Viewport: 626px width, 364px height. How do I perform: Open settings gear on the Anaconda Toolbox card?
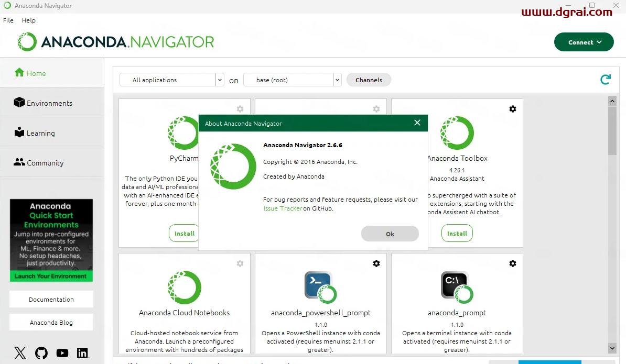click(513, 109)
